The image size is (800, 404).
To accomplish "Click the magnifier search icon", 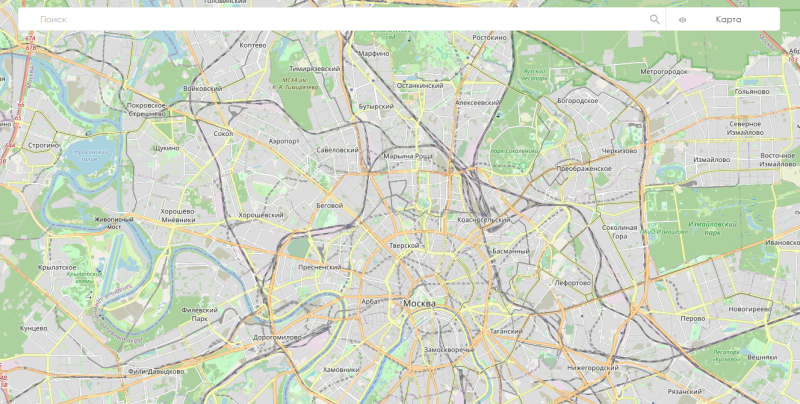I will click(655, 19).
